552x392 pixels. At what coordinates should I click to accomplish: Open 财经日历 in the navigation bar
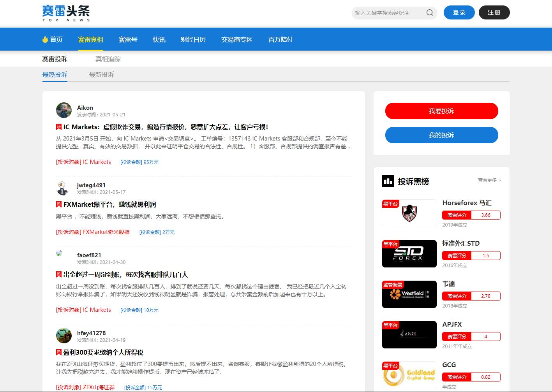(193, 39)
